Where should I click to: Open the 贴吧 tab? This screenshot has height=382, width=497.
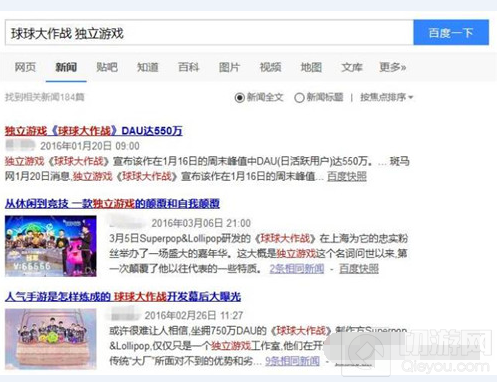[107, 67]
